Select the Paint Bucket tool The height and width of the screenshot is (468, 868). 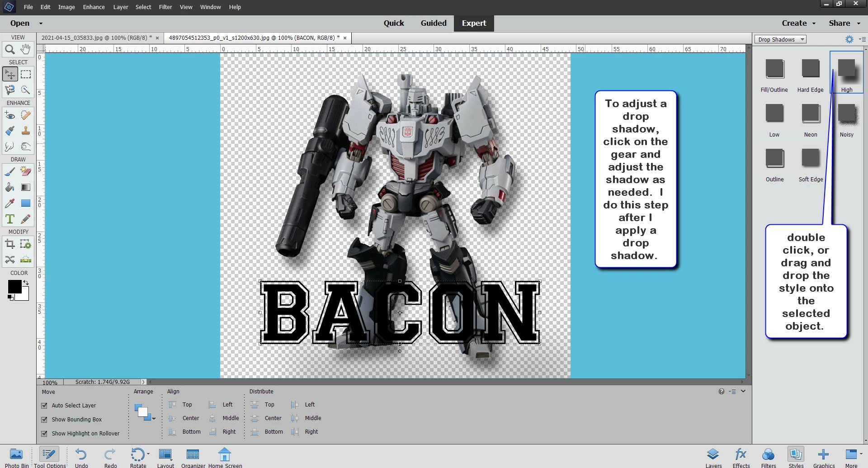(10, 187)
